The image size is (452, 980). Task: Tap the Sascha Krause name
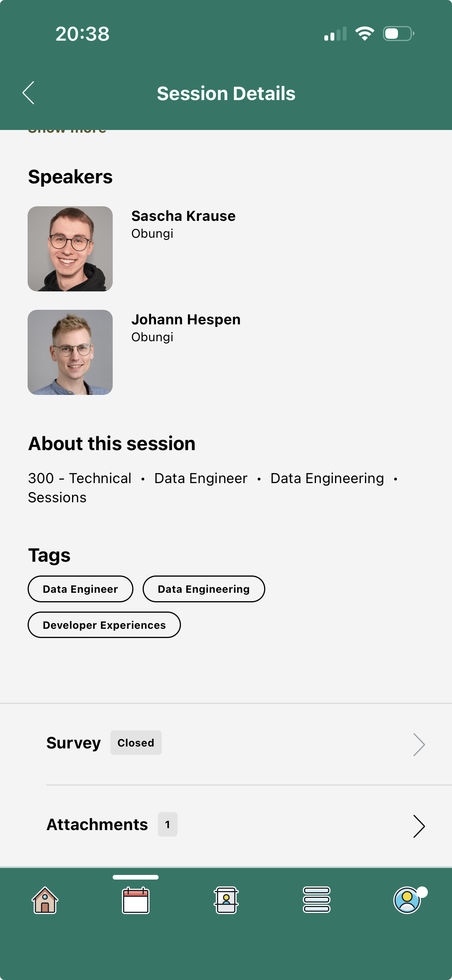pyautogui.click(x=183, y=216)
